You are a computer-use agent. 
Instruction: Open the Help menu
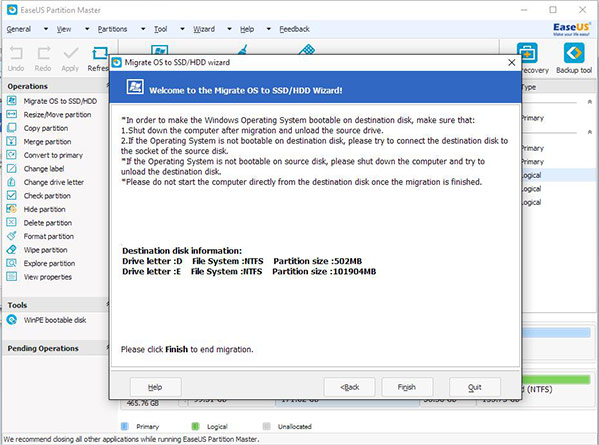[247, 29]
